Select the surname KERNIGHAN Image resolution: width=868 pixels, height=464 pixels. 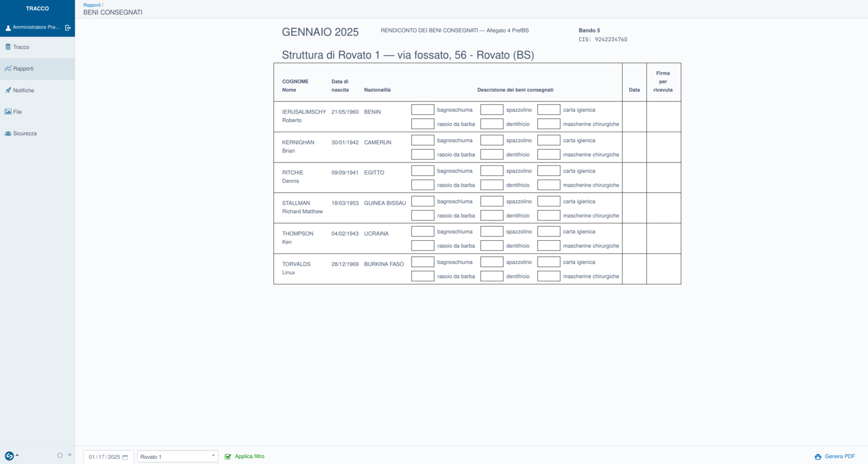pos(298,142)
